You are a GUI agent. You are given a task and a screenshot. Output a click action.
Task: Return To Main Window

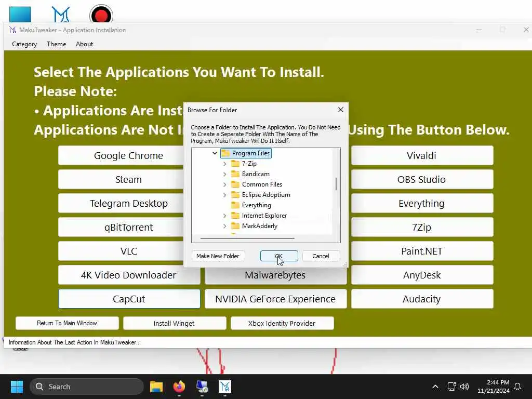pos(67,323)
